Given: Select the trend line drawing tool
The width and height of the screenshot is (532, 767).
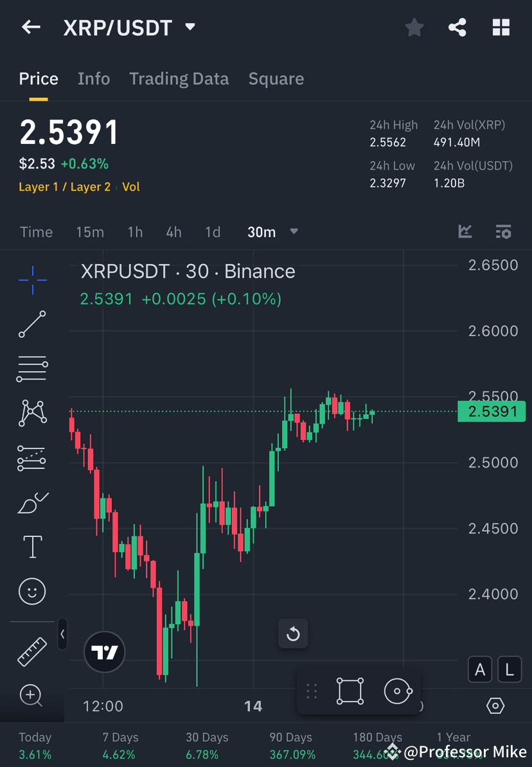Looking at the screenshot, I should [x=32, y=324].
